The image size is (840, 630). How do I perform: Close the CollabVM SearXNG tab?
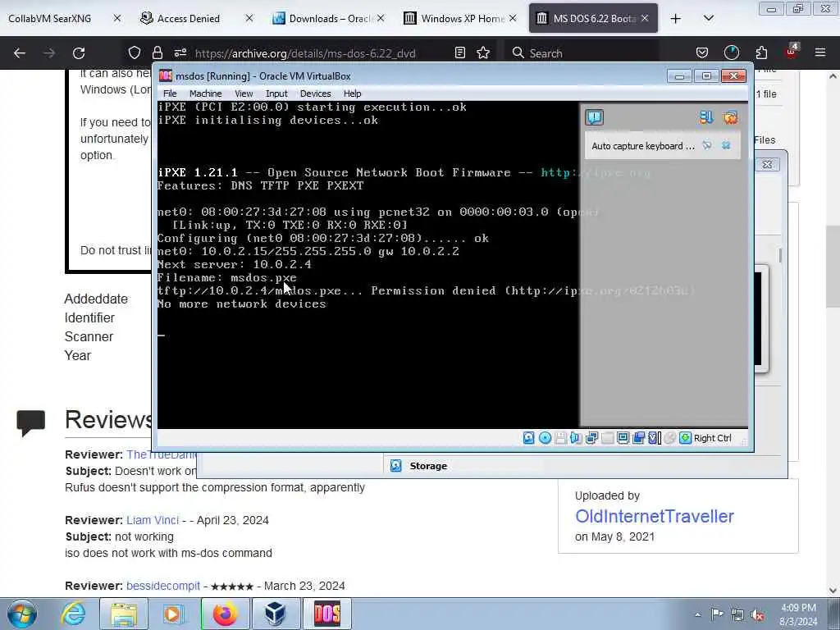tap(117, 19)
